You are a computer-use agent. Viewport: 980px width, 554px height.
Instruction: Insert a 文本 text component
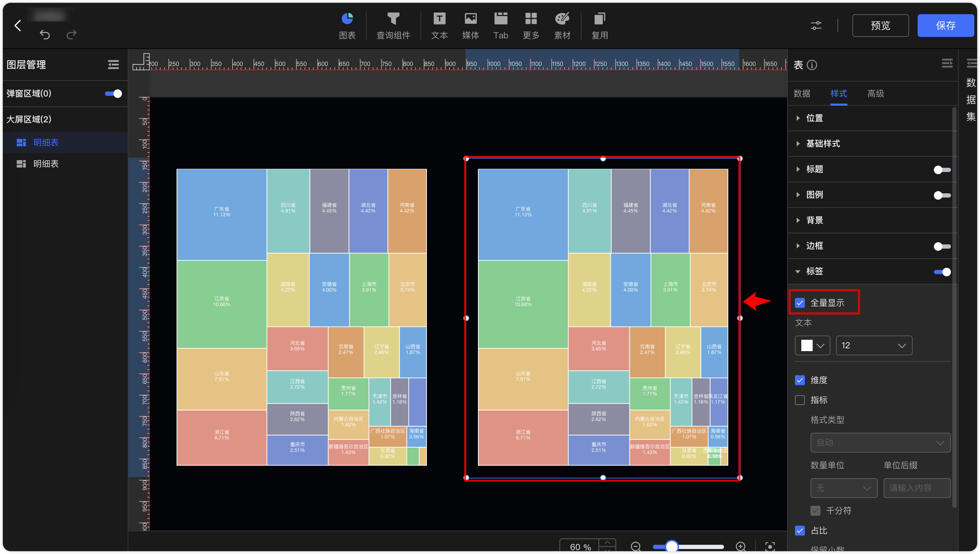point(439,26)
